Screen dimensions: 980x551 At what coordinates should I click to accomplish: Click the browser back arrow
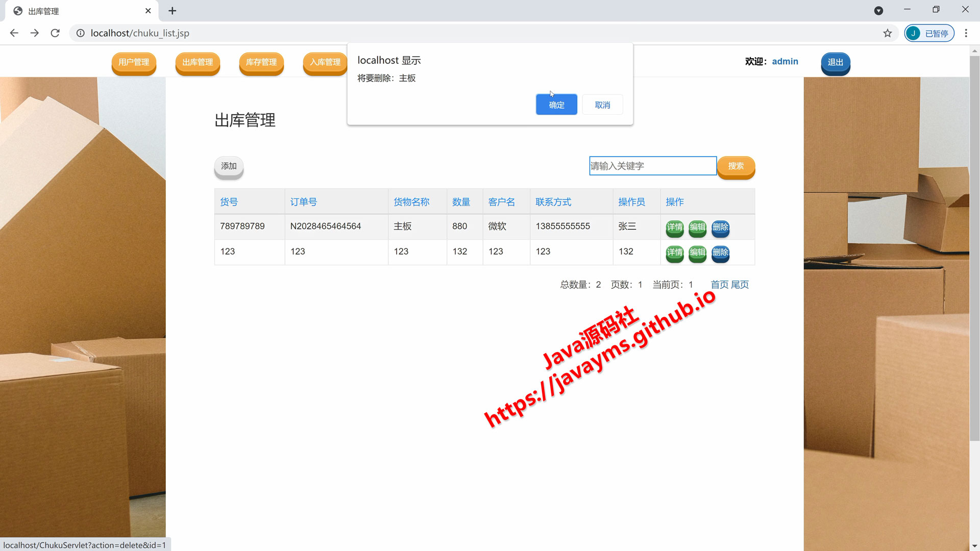14,33
